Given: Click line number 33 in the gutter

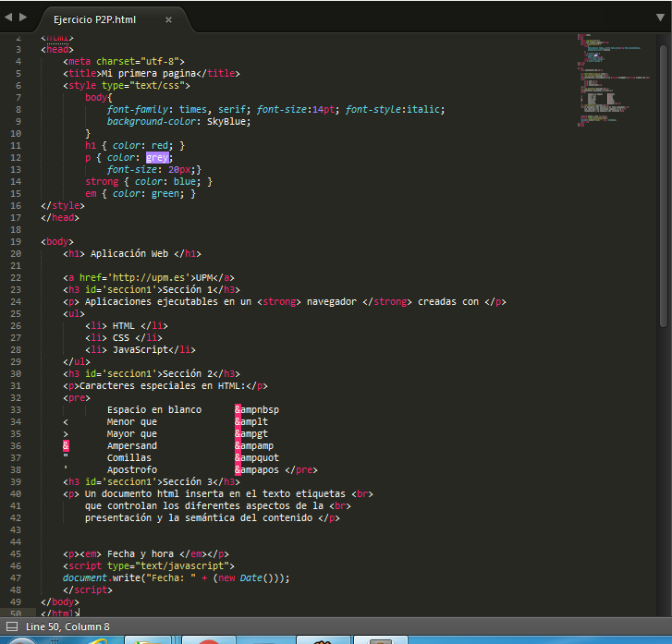Looking at the screenshot, I should [16, 409].
